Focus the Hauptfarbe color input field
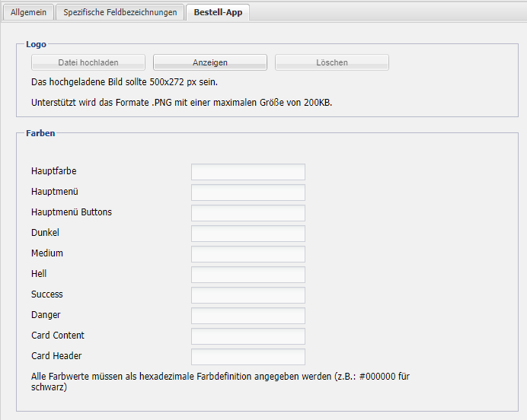 [x=248, y=171]
